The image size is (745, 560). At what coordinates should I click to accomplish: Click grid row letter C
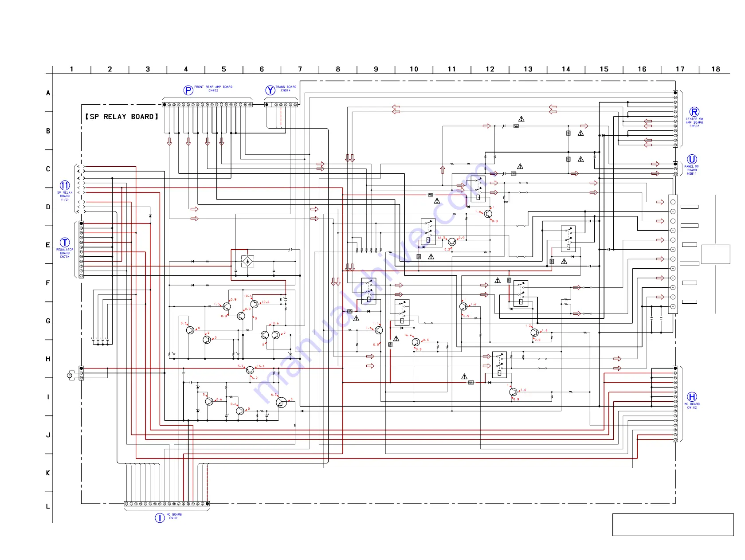coord(48,169)
